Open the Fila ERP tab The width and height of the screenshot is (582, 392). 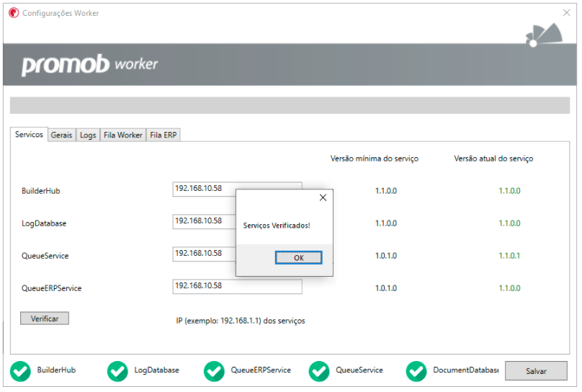[164, 135]
